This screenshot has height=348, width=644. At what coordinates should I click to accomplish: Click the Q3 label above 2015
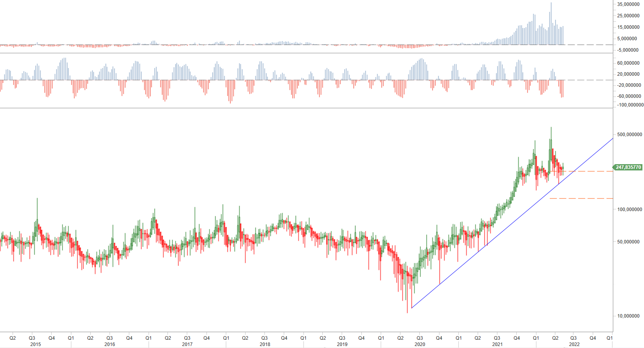tap(32, 338)
